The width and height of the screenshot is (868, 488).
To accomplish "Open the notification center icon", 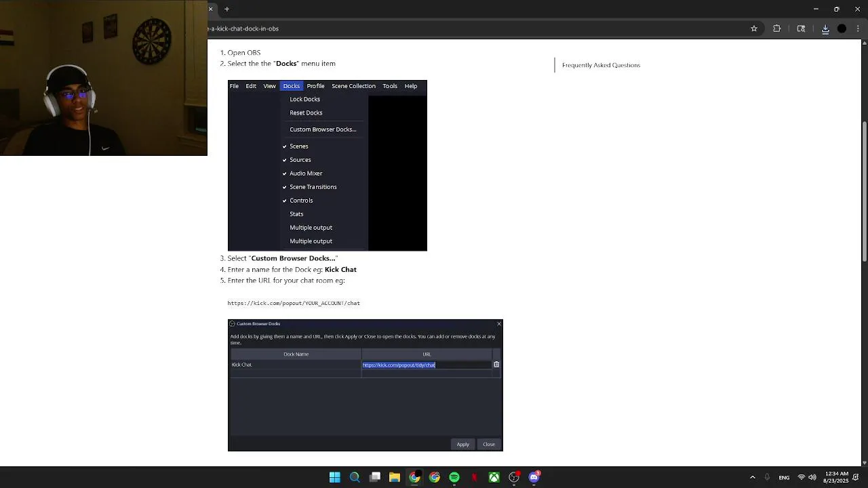I will 856,477.
